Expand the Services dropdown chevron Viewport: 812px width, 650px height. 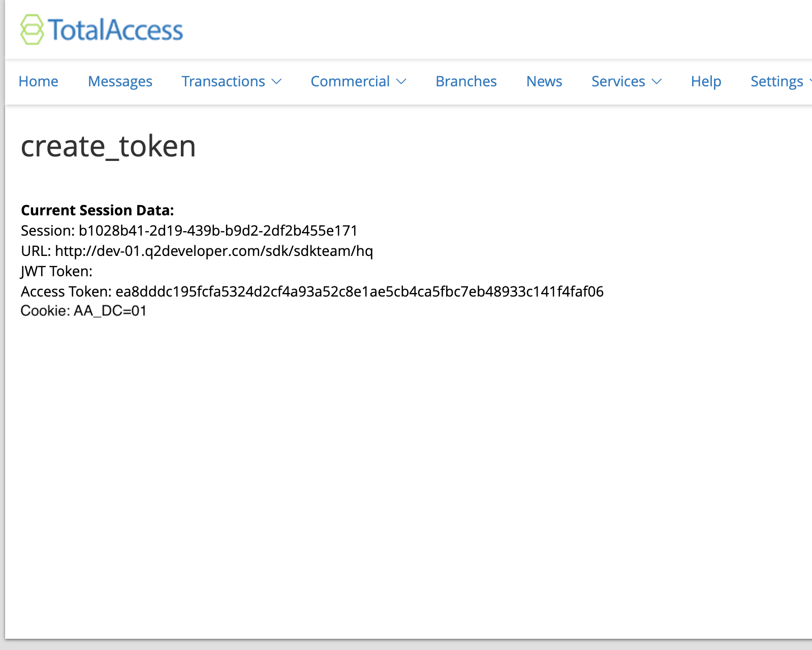point(657,82)
